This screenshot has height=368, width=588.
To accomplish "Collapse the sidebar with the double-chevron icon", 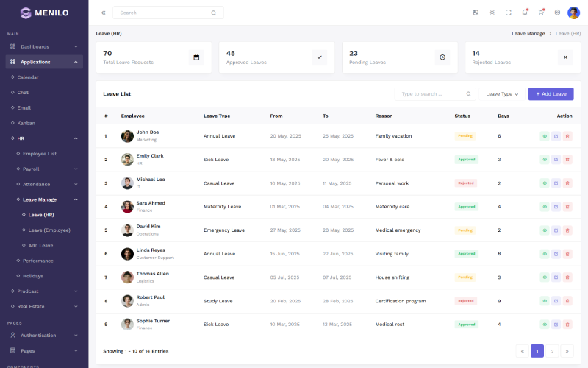I will click(103, 13).
